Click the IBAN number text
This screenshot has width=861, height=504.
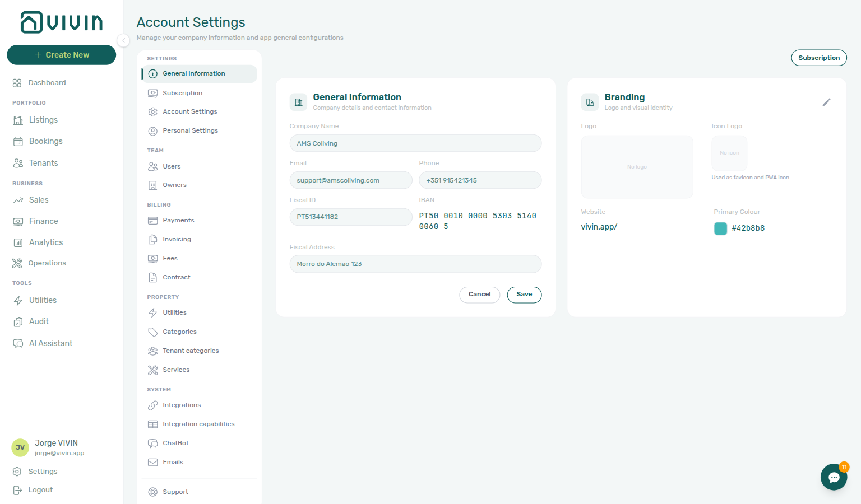coord(478,221)
